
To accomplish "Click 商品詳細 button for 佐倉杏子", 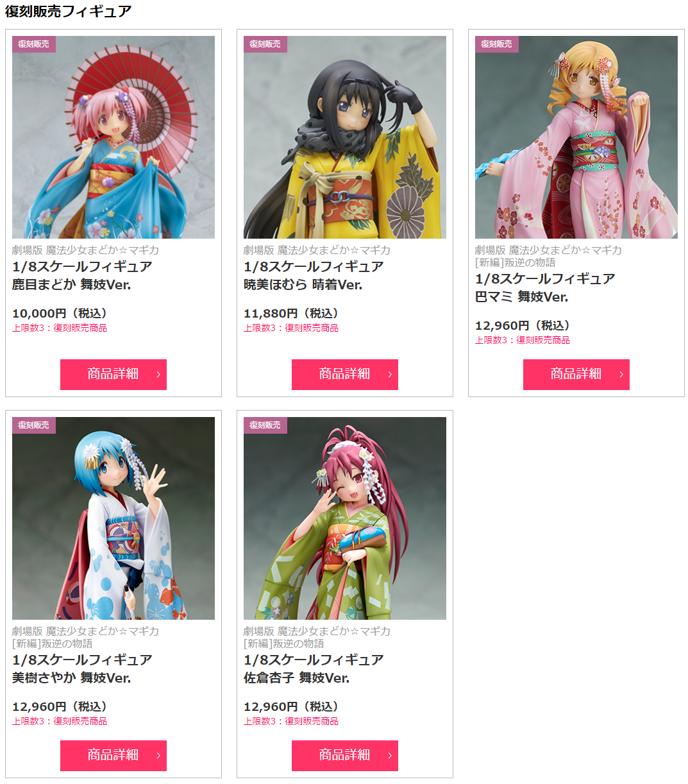I will [x=345, y=756].
